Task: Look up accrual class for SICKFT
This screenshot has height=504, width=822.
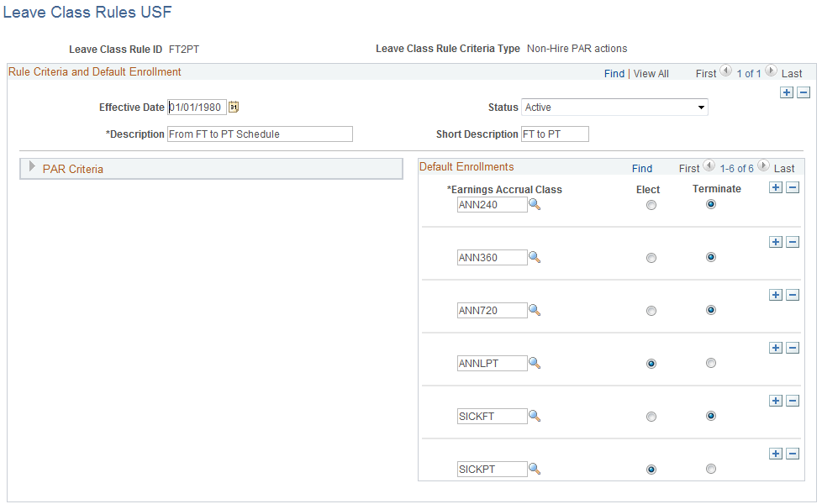Action: 535,416
